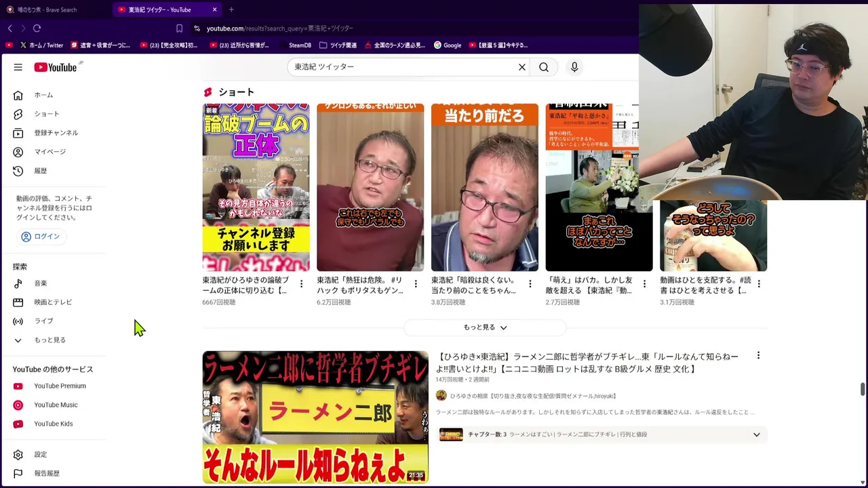
Task: Open the 論破ブームの正体 short thumbnail
Action: pos(256,187)
